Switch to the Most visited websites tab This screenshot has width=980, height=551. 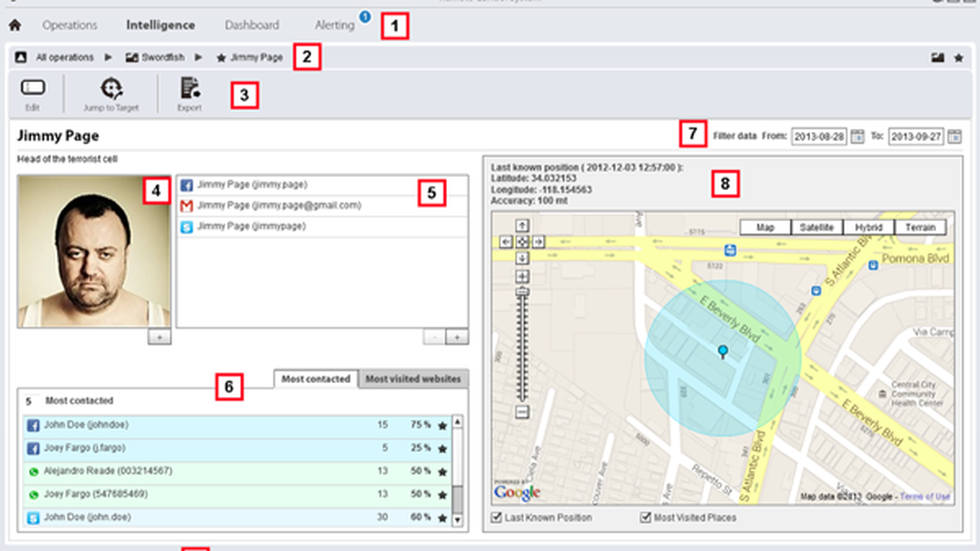(412, 379)
